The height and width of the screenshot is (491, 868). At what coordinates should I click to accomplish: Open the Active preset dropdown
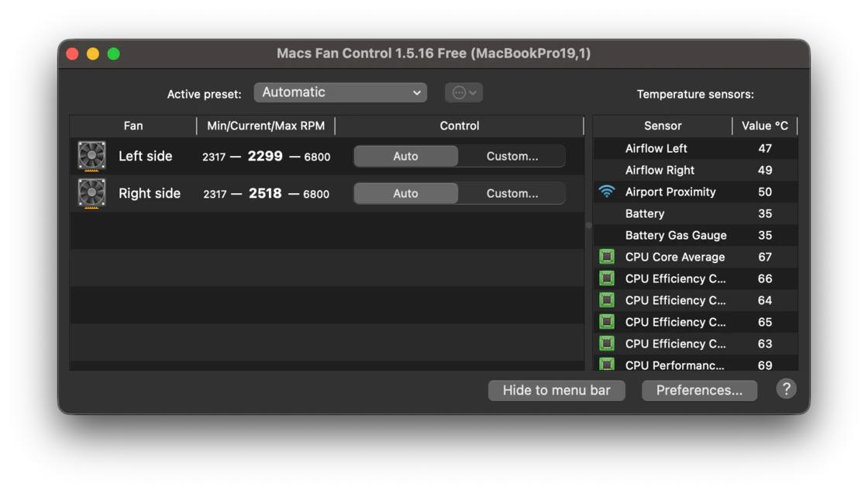pos(341,92)
